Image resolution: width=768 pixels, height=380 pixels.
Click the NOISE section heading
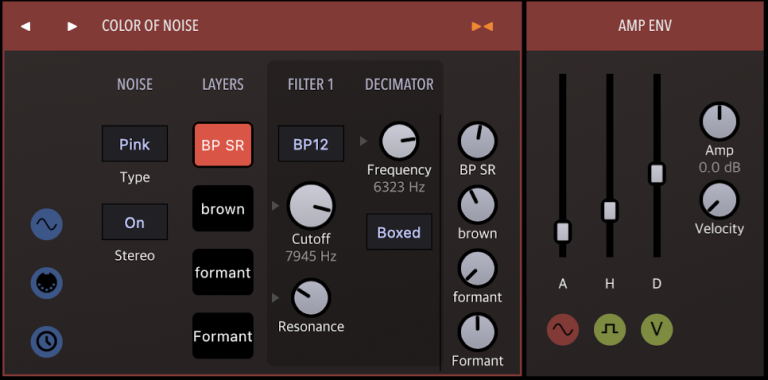135,85
